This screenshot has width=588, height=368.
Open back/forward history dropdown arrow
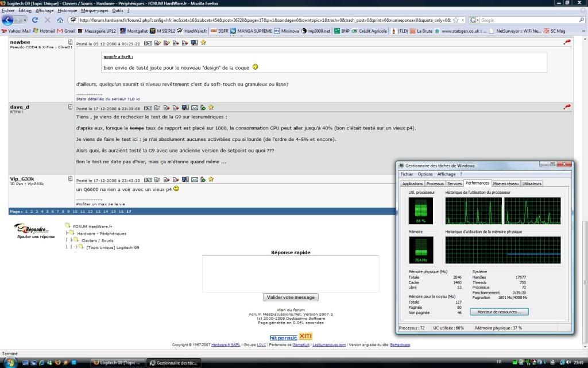[25, 20]
